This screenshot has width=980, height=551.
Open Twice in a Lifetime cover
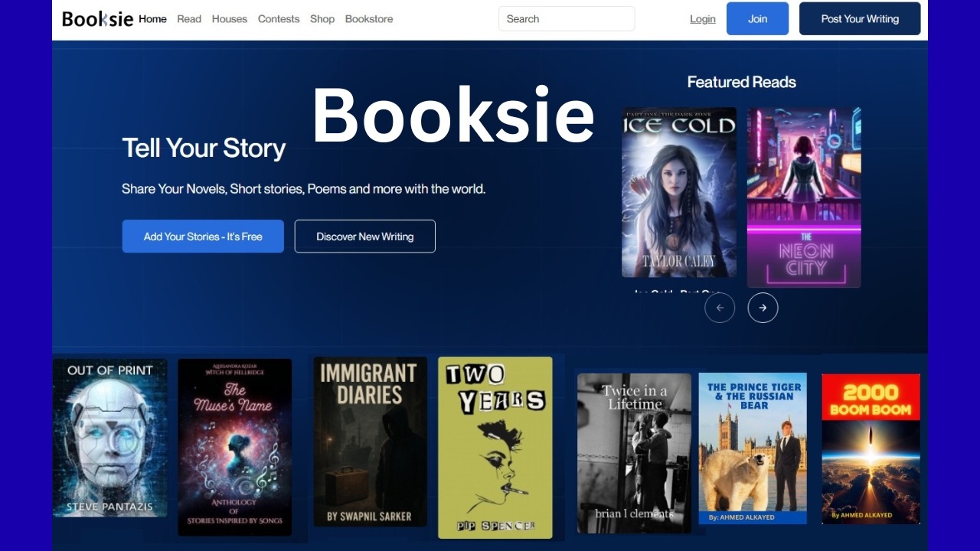(x=634, y=453)
